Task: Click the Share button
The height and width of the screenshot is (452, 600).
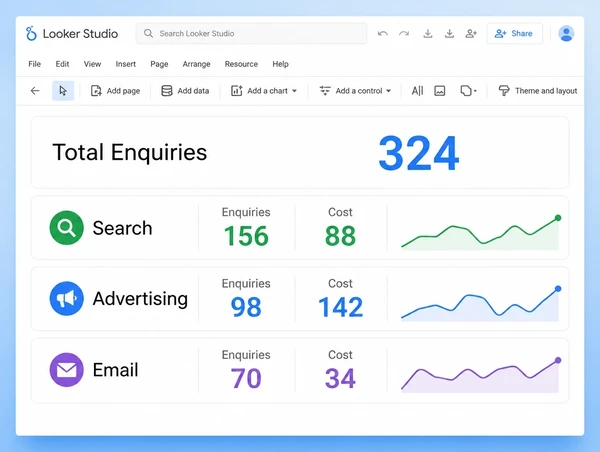Action: tap(515, 33)
